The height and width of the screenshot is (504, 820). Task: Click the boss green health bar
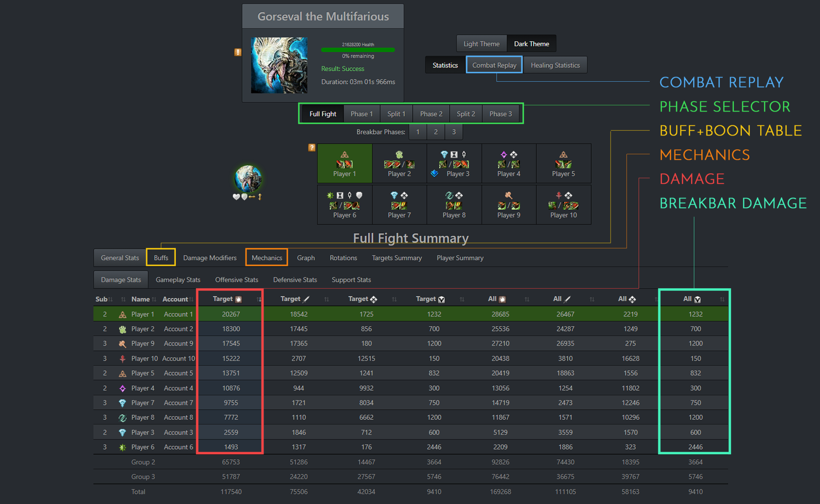(x=358, y=50)
